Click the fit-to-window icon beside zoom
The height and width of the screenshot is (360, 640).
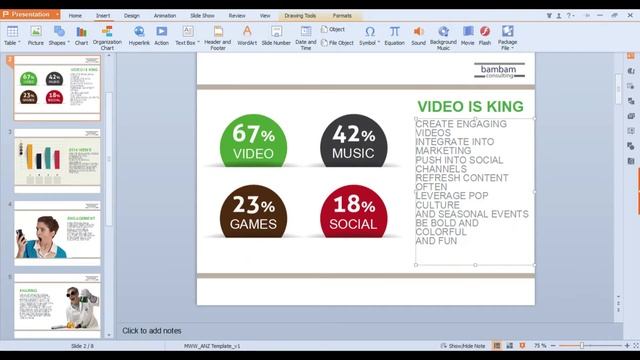click(636, 346)
